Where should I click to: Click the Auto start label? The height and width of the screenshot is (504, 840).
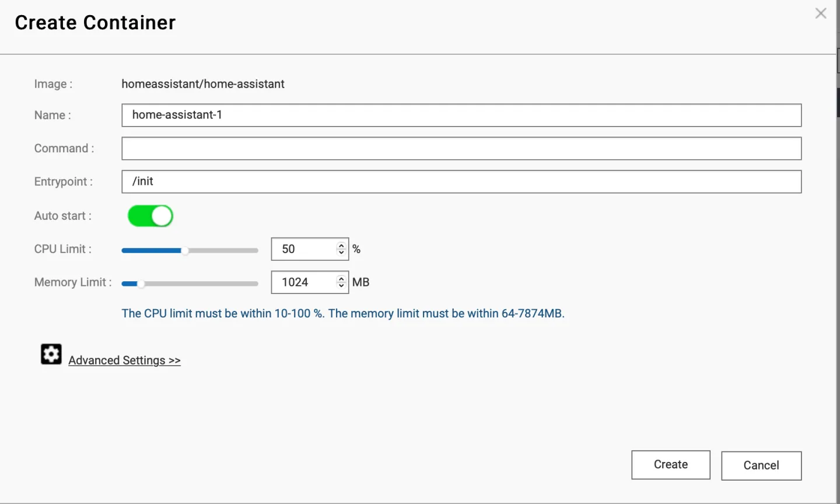[x=63, y=216]
